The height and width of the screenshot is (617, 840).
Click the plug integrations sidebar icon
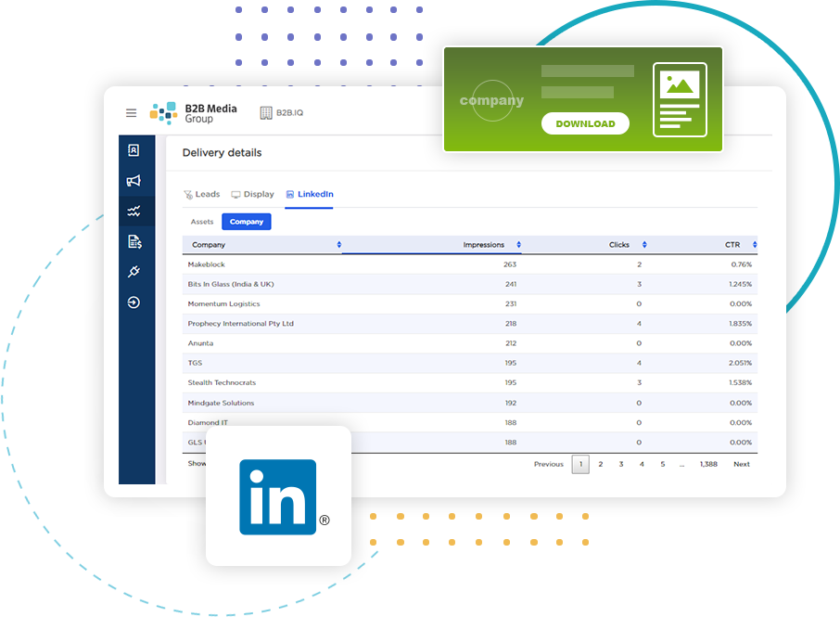[x=134, y=272]
